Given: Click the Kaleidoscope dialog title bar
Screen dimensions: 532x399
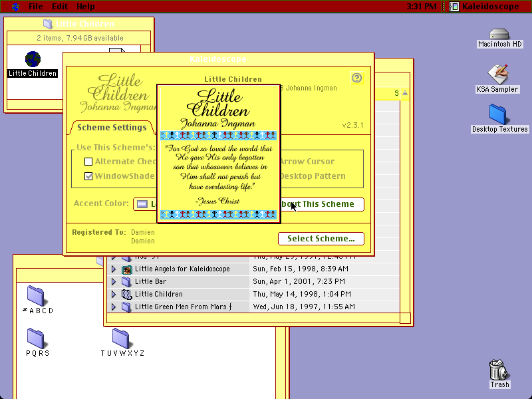Looking at the screenshot, I should [x=219, y=59].
